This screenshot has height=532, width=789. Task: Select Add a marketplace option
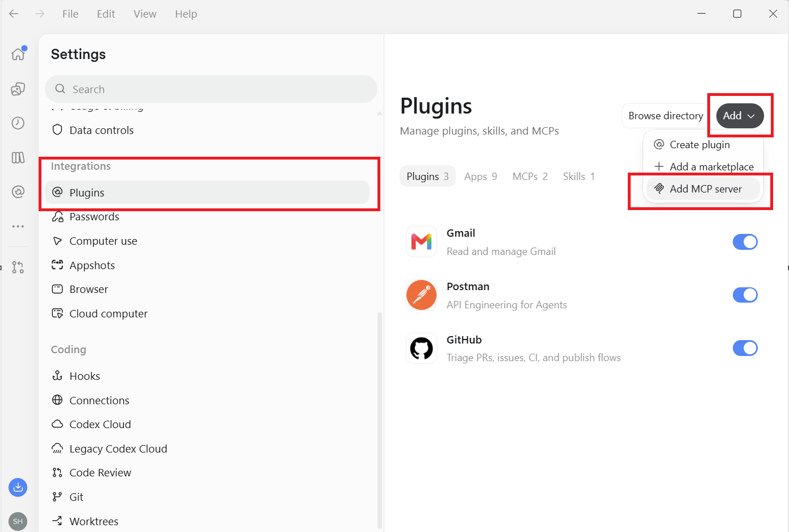[703, 167]
